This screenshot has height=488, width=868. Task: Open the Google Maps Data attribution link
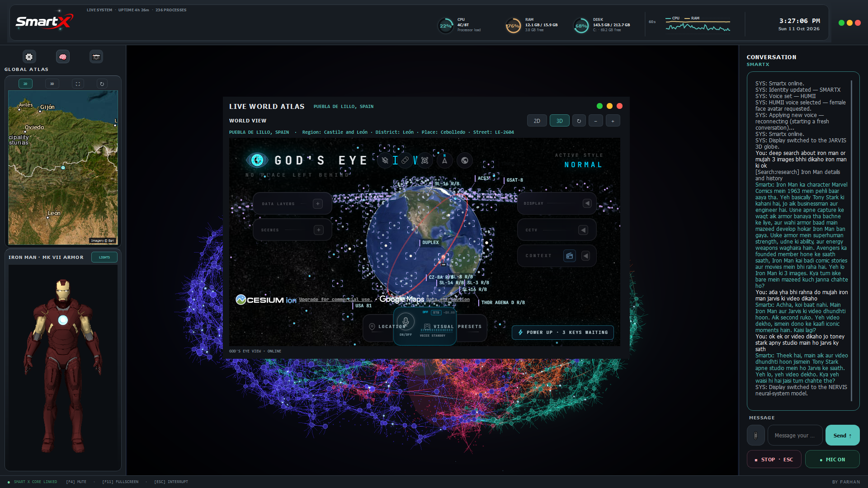448,299
